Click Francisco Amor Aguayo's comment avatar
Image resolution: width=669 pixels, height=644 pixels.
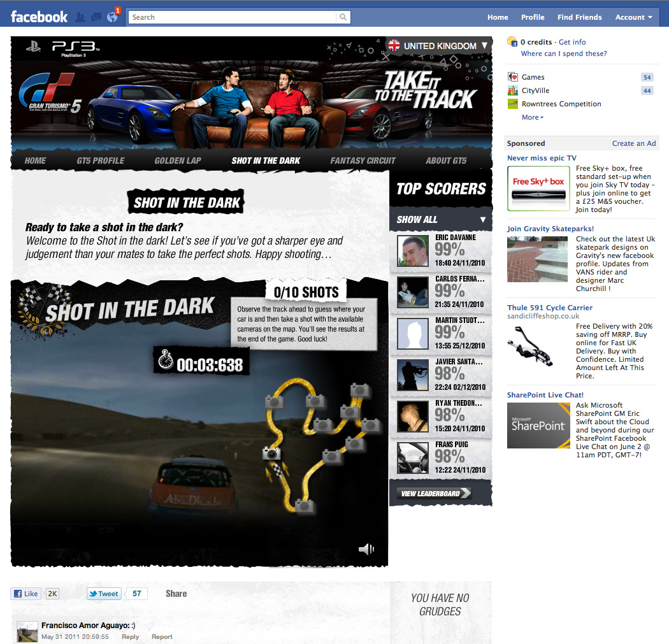pyautogui.click(x=27, y=632)
